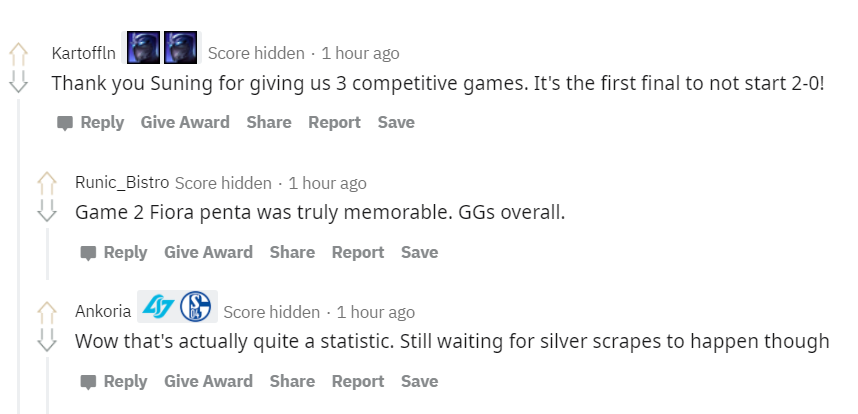
Task: Downvote Ankoria's silver scrapes comment
Action: pyautogui.click(x=47, y=340)
